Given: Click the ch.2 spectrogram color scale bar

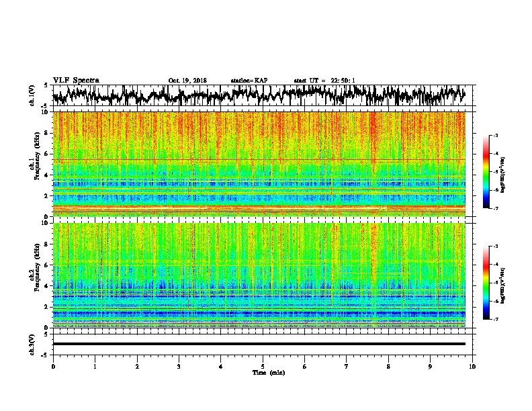Looking at the screenshot, I should (486, 283).
